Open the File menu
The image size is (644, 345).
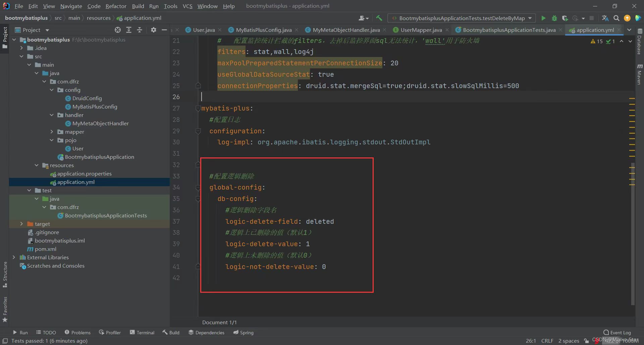[x=19, y=6]
